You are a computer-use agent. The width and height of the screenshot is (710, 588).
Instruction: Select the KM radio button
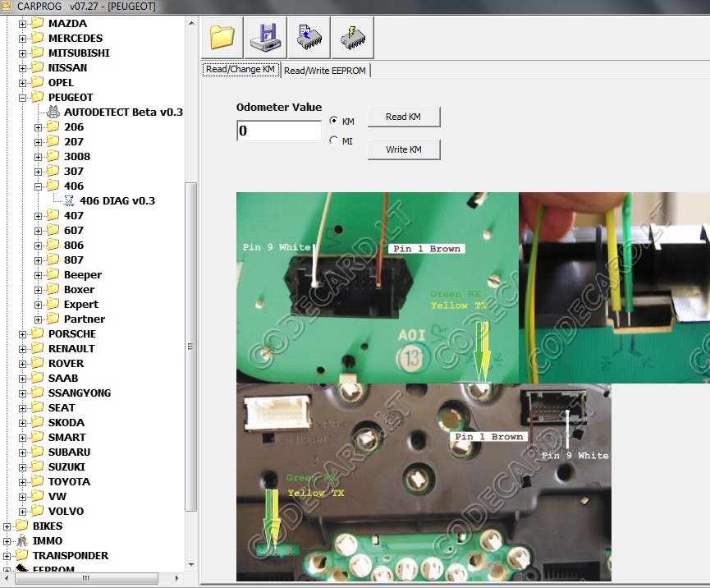click(333, 121)
